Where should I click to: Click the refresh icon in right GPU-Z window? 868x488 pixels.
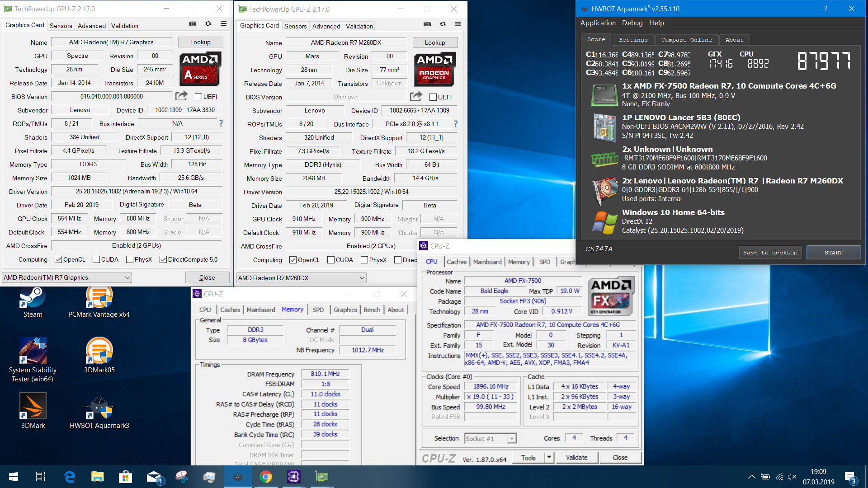[443, 24]
